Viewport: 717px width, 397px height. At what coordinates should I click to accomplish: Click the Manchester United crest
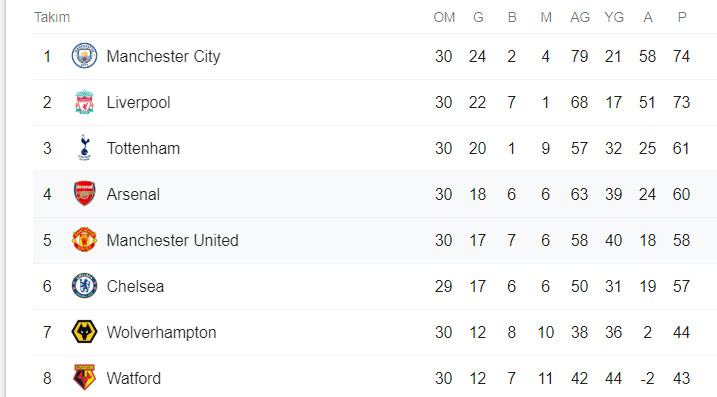point(84,240)
